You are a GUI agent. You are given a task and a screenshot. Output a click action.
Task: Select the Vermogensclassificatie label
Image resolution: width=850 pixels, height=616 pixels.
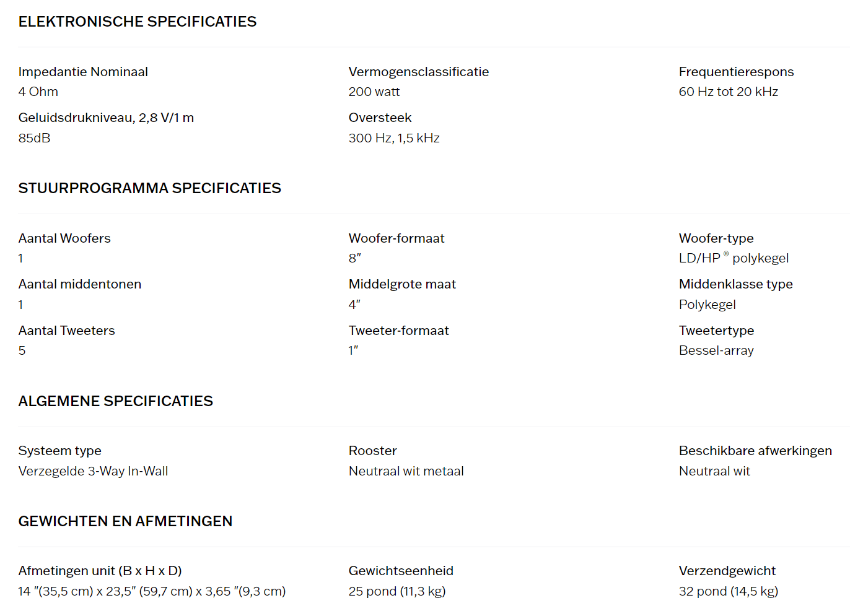tap(419, 72)
